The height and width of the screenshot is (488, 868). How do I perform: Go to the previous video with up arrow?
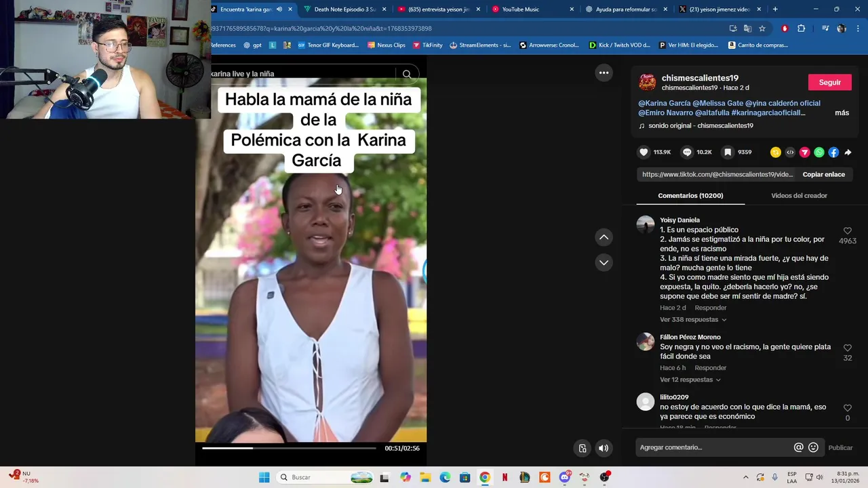coord(604,237)
